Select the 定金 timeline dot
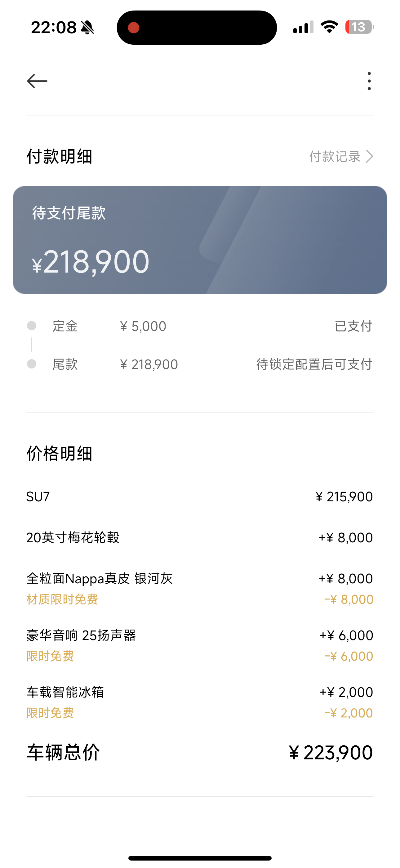This screenshot has height=868, width=400. click(x=32, y=326)
